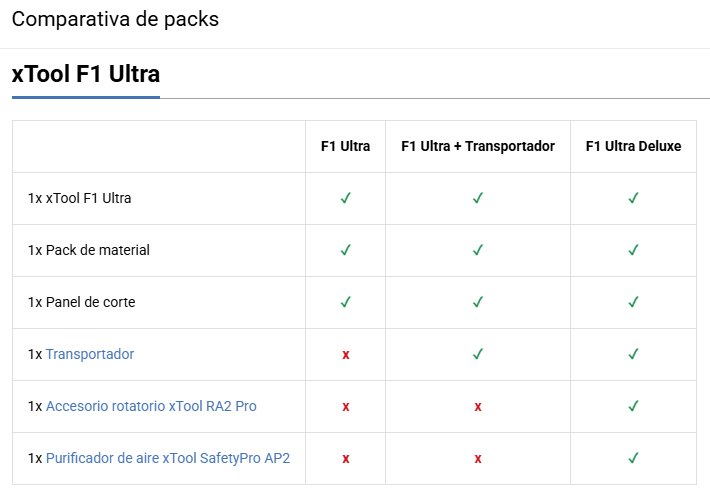
Task: Open the Transportador link
Action: coord(90,354)
